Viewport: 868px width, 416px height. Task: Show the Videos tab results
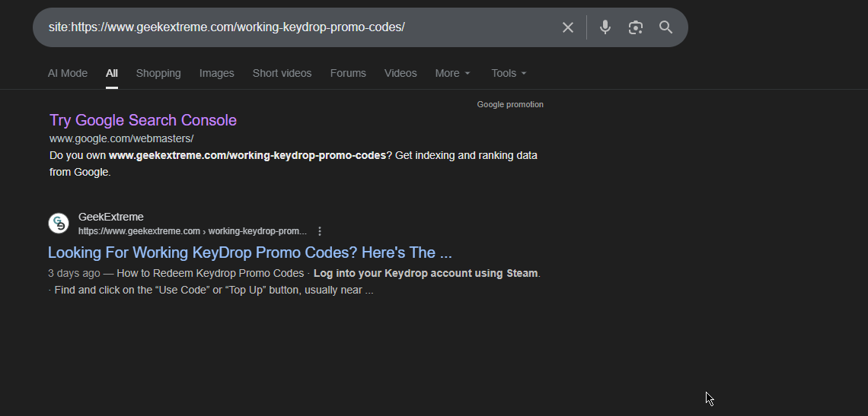400,73
